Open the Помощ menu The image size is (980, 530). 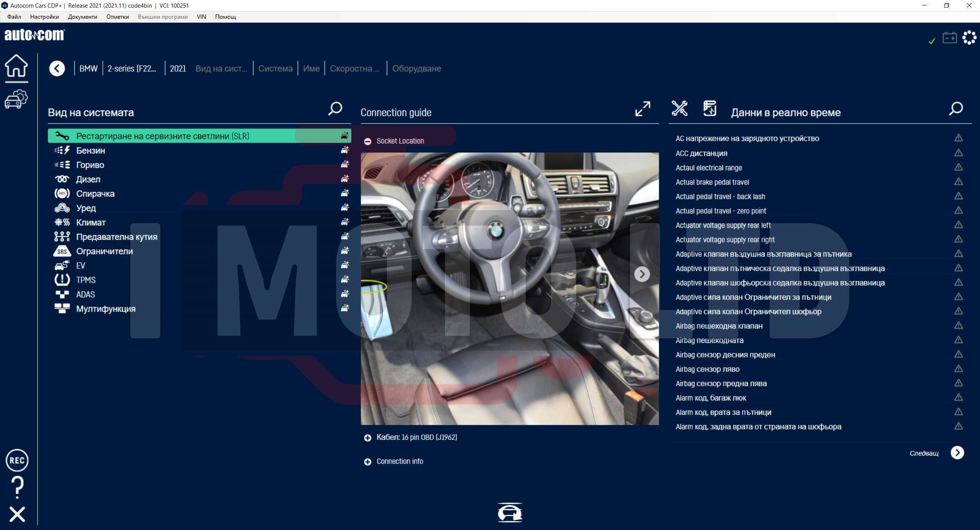[225, 17]
